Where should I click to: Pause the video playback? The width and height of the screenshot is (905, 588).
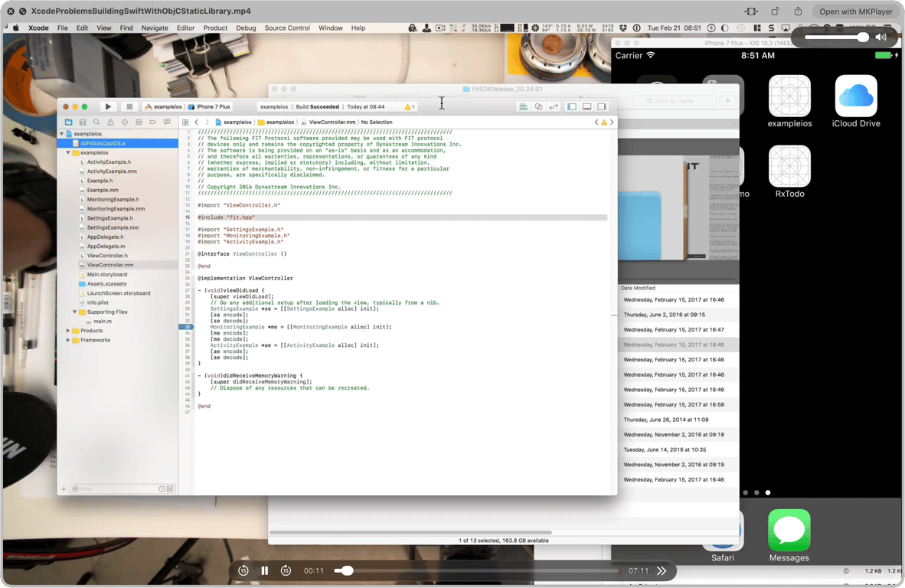pyautogui.click(x=264, y=570)
